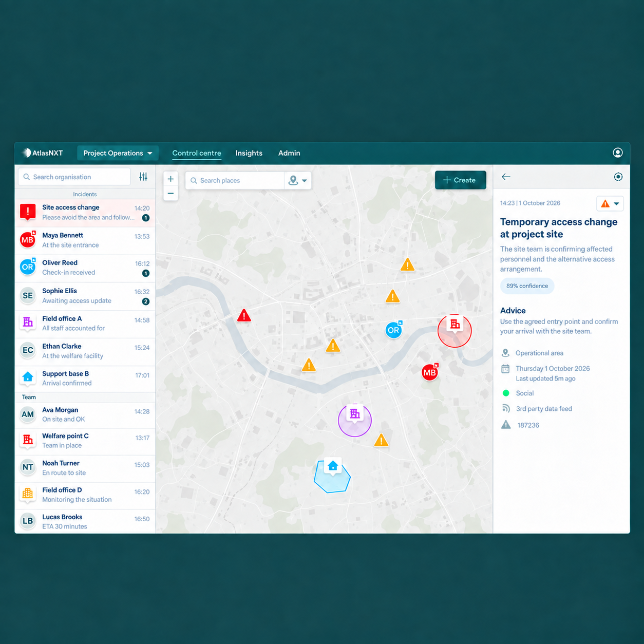Click the blue house icon for Support base B
The width and height of the screenshot is (644, 644).
point(28,377)
